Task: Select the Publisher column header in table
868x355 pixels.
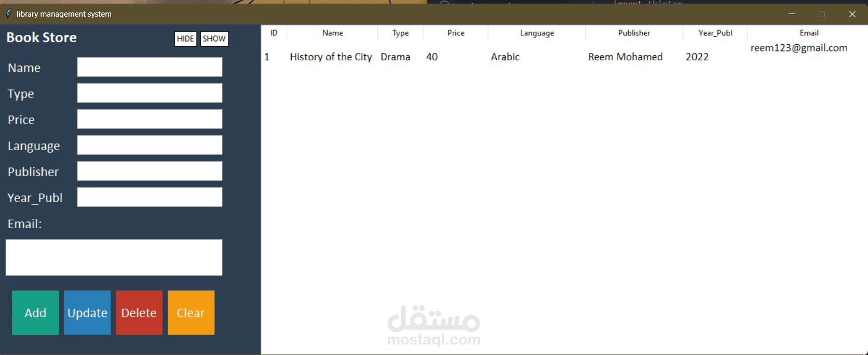Action: [634, 33]
